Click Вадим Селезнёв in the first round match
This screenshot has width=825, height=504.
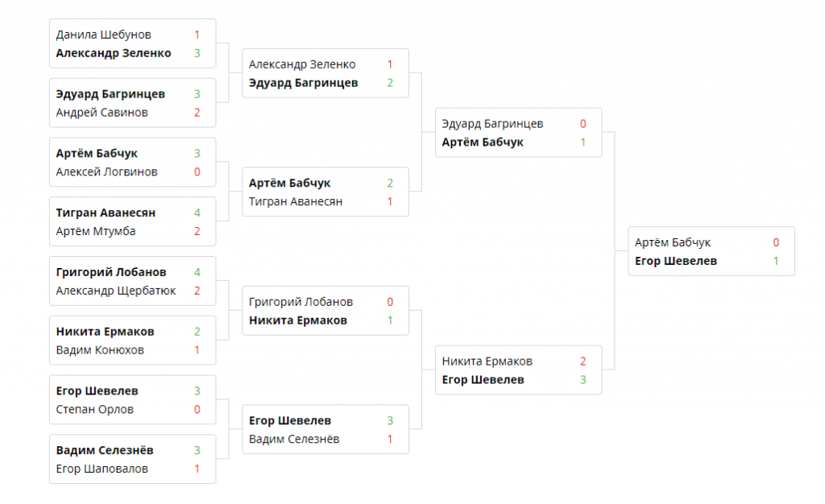[104, 450]
